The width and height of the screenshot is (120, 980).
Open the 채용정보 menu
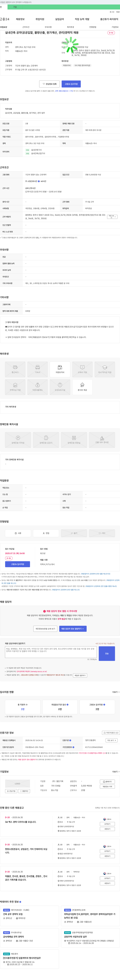point(20,19)
